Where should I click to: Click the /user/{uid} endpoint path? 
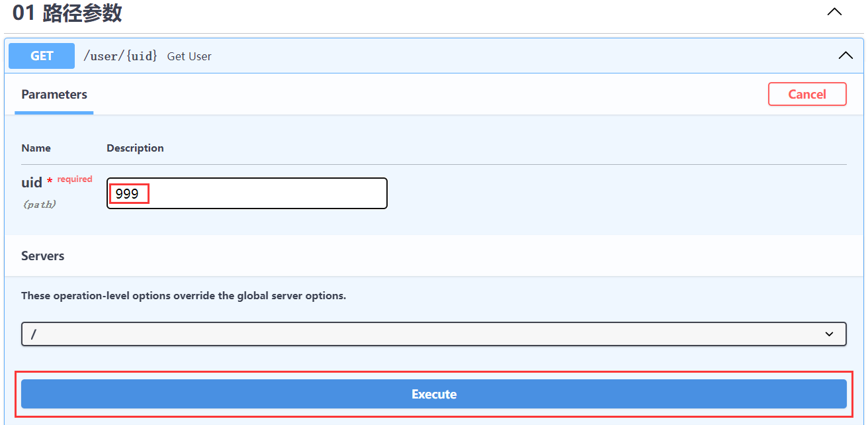(120, 56)
